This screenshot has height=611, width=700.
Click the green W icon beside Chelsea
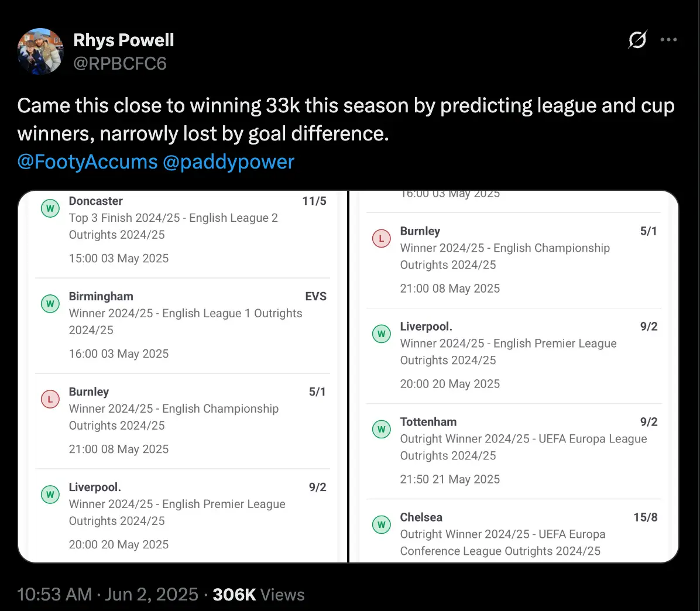pos(382,525)
